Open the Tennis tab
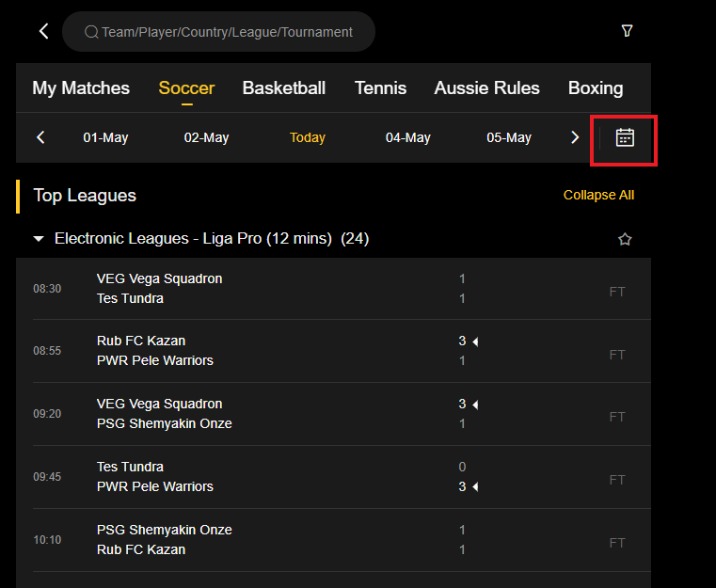Image resolution: width=716 pixels, height=588 pixels. click(x=380, y=88)
